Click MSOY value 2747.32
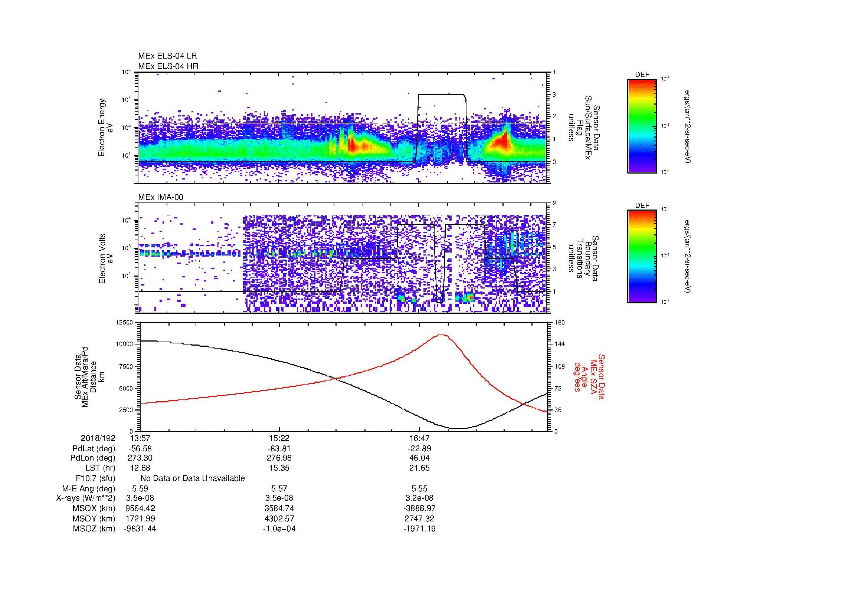Viewport: 868px width, 613px height. [419, 518]
